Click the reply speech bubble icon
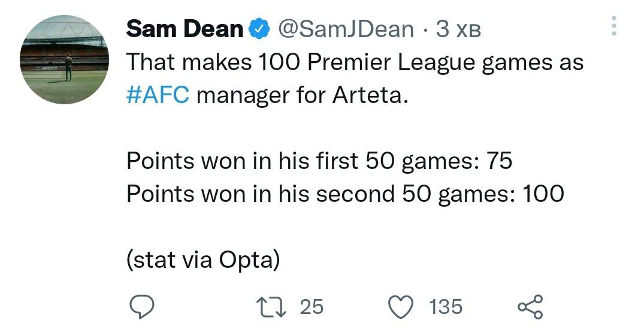 (x=144, y=307)
